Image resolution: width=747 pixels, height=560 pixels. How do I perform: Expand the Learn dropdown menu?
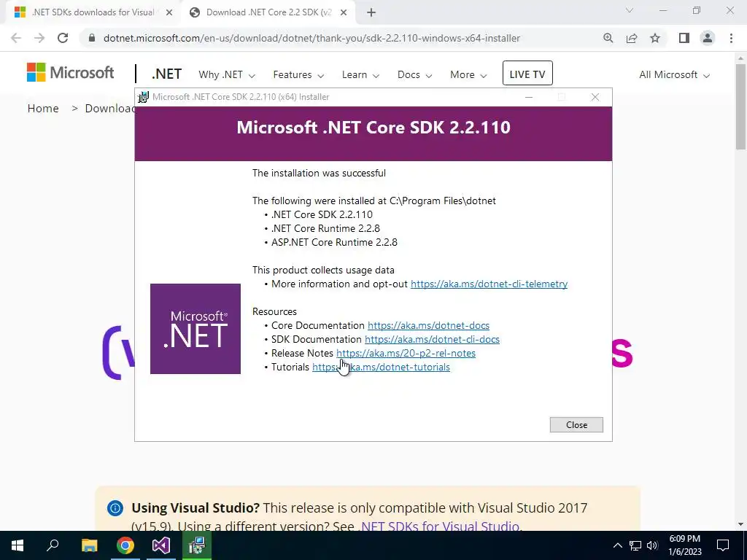(x=360, y=75)
